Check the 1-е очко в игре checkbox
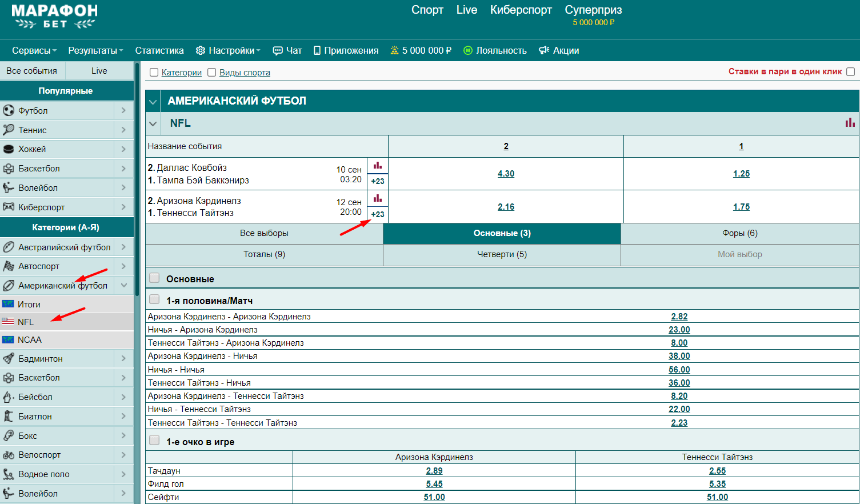The image size is (860, 504). click(154, 441)
